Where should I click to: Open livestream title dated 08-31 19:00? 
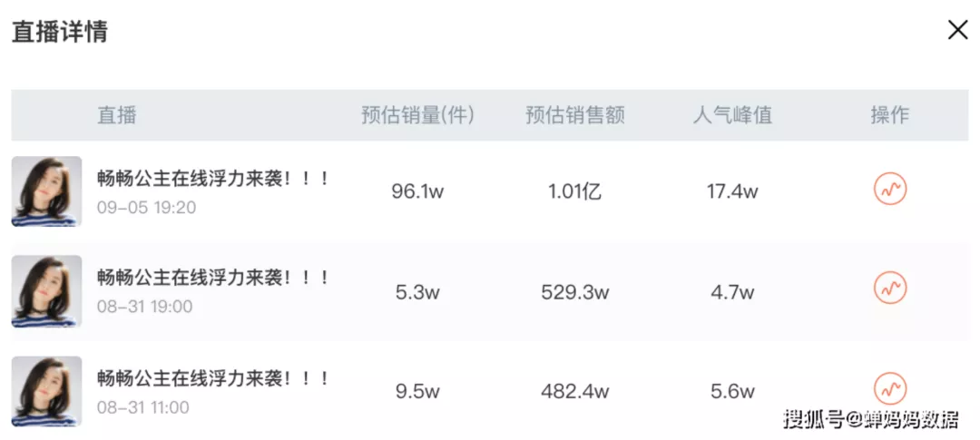pyautogui.click(x=213, y=278)
